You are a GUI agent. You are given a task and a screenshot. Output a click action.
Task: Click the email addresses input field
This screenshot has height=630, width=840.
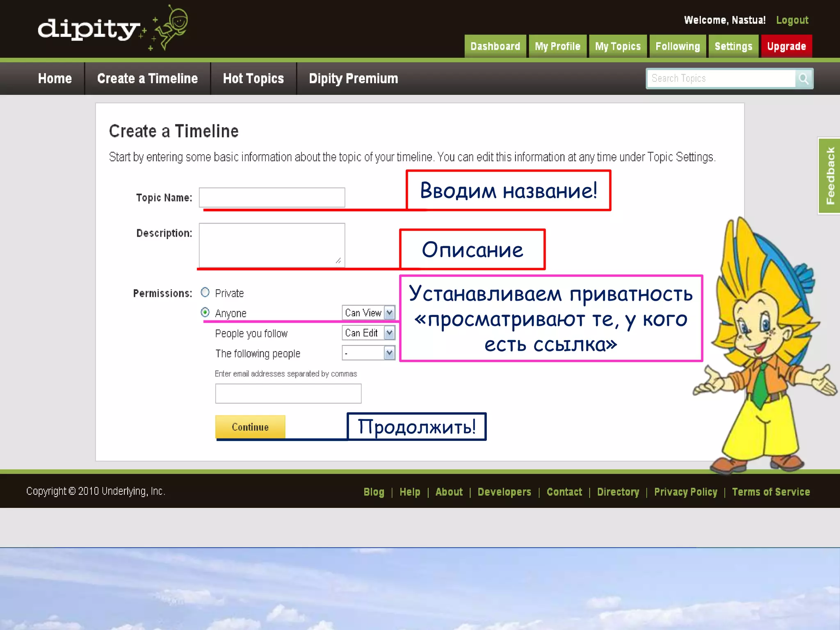click(288, 394)
